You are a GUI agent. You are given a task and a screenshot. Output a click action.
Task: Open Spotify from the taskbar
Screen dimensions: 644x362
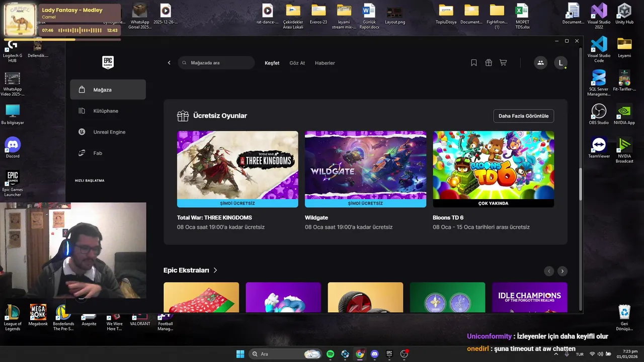[x=331, y=354]
